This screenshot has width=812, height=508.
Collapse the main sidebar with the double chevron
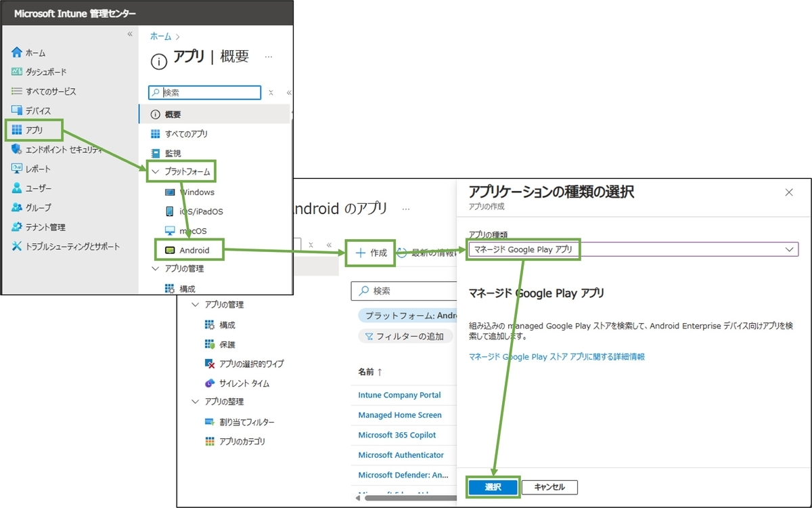(130, 34)
